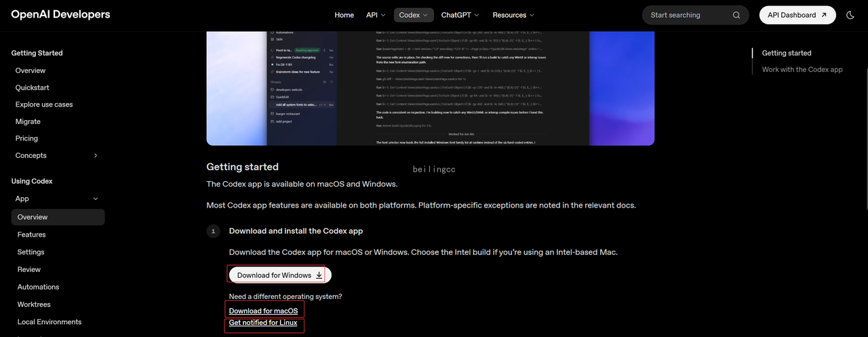Toggle dark mode moon icon
Viewport: 868px width, 337px height.
click(850, 15)
